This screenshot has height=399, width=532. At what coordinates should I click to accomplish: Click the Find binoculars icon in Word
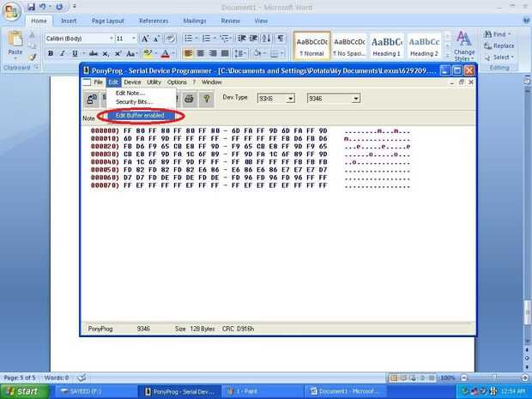(487, 34)
